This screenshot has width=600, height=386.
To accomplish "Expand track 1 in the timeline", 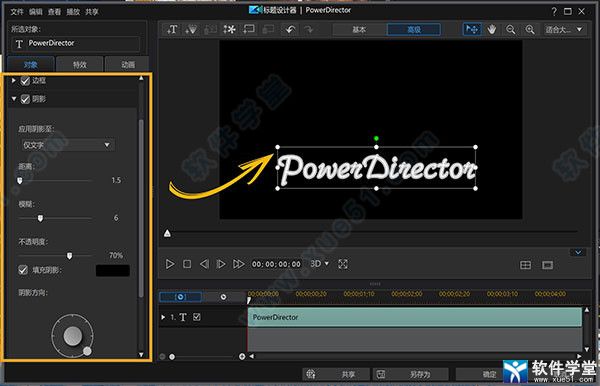I will tap(163, 317).
